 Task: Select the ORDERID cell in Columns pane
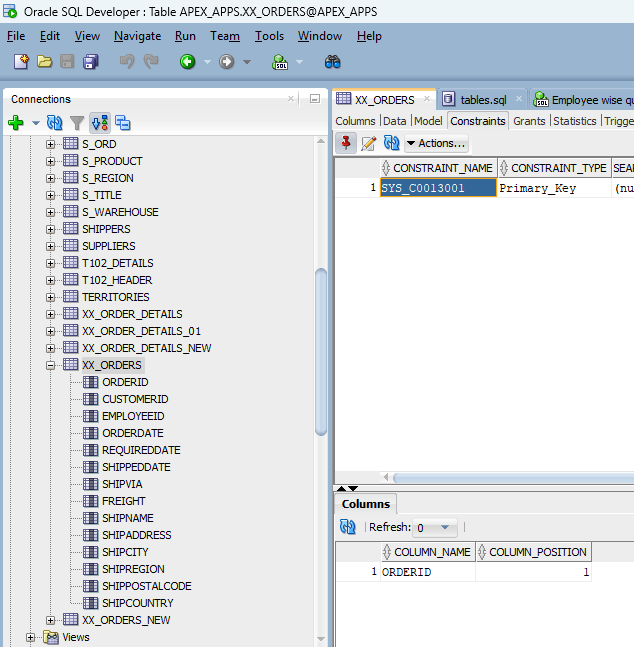click(428, 572)
